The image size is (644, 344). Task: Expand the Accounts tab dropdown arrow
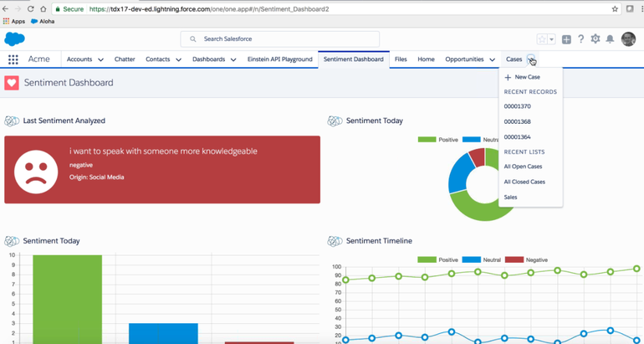pos(100,60)
